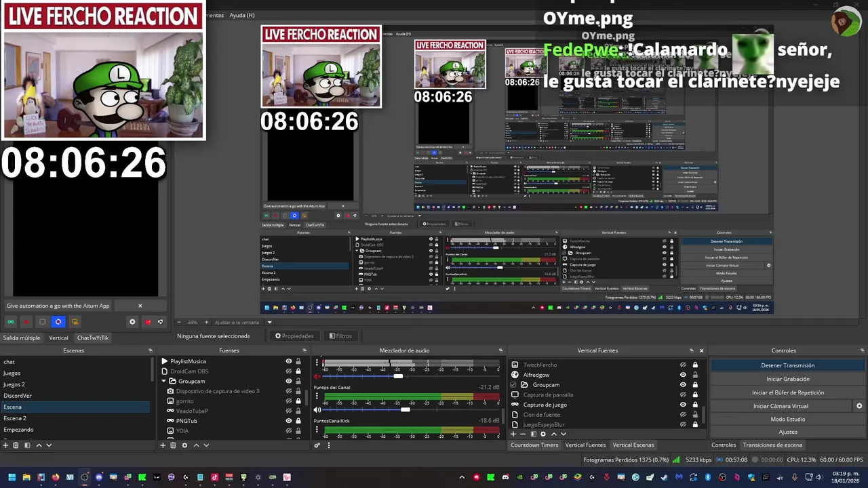Move scene down arrow in Escenas toolbar
Screen dimensions: 868x488
pyautogui.click(x=49, y=445)
